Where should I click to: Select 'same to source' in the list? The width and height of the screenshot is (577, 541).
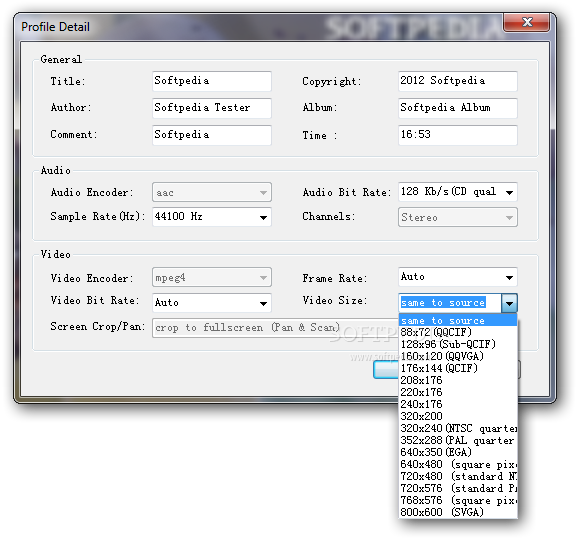tap(458, 320)
